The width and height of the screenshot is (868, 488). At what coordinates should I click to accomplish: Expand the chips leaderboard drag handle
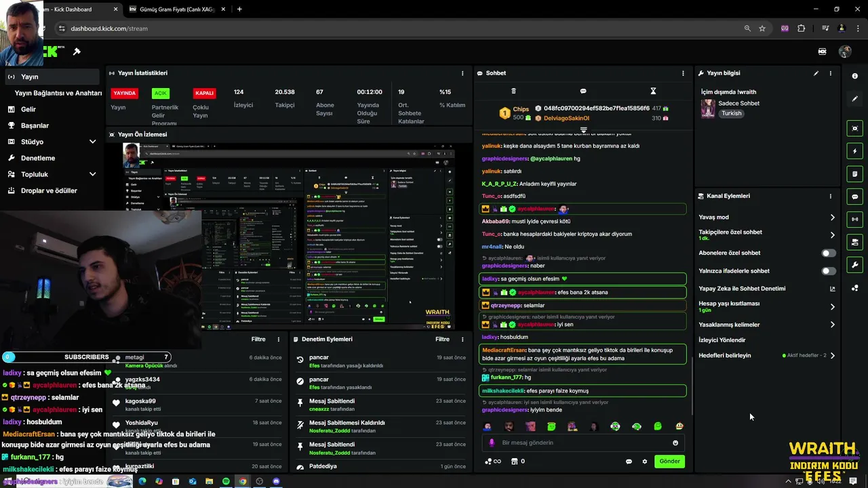pos(583,129)
